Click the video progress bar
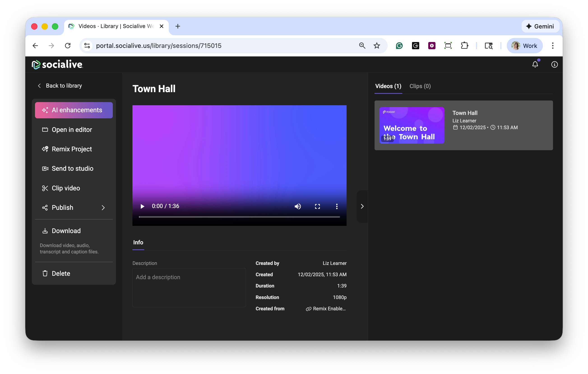Screen dimensions: 588x374 click(x=239, y=217)
